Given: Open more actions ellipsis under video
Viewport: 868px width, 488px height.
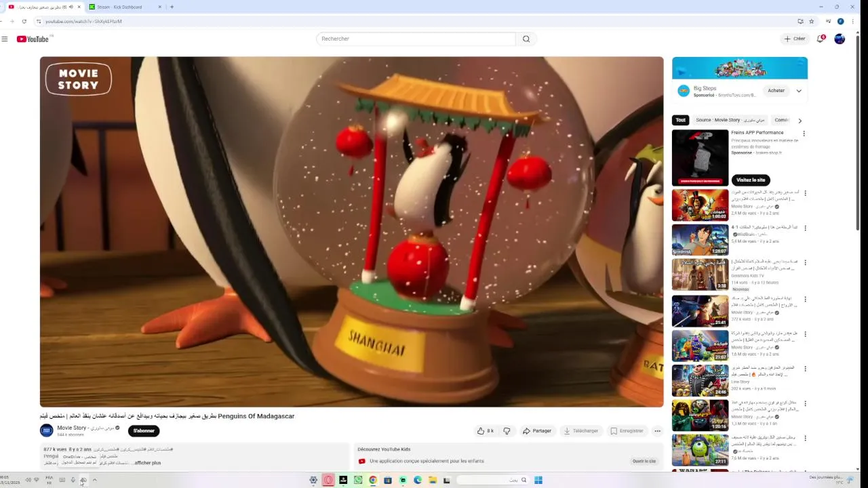Looking at the screenshot, I should [x=657, y=431].
